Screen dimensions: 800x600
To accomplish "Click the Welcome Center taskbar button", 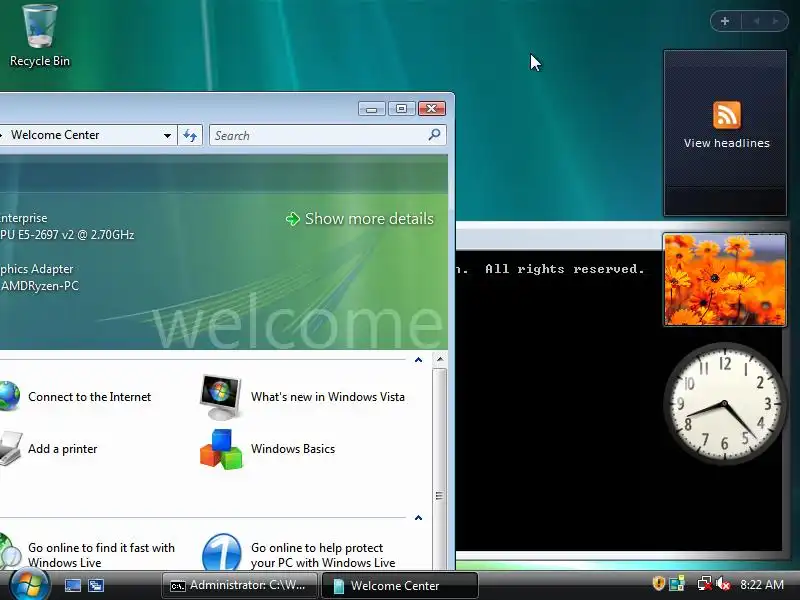I will 400,585.
